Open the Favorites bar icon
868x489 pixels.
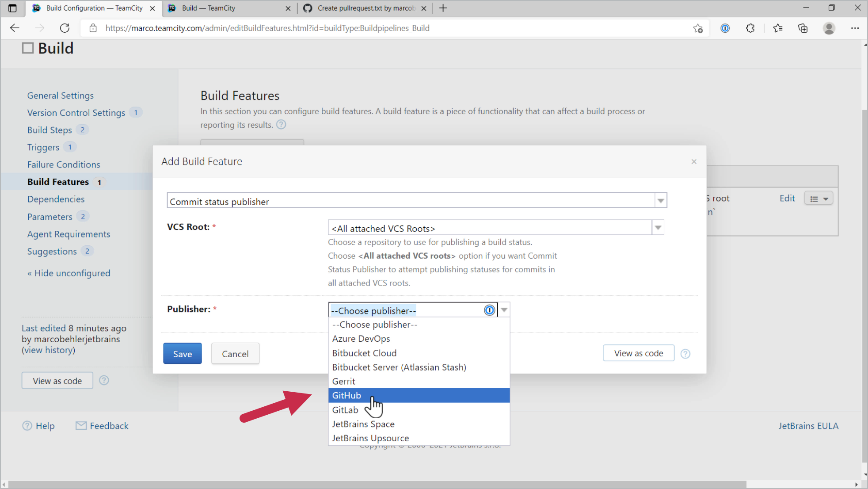(778, 28)
